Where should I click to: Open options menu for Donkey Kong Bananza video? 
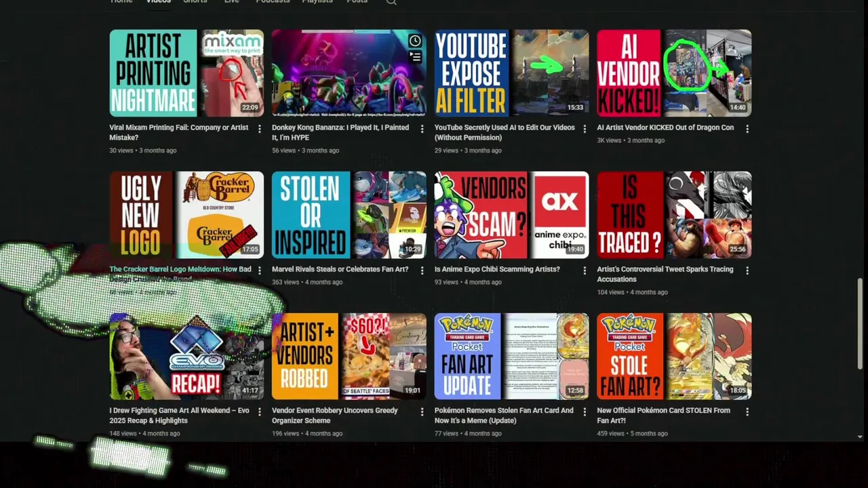point(422,129)
